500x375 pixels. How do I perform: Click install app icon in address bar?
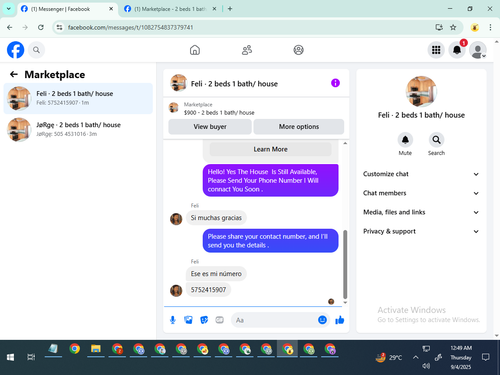[x=439, y=27]
